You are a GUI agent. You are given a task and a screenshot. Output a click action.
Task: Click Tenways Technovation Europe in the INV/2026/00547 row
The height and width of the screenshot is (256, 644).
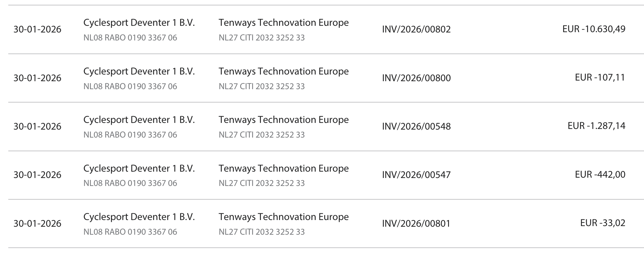point(283,168)
